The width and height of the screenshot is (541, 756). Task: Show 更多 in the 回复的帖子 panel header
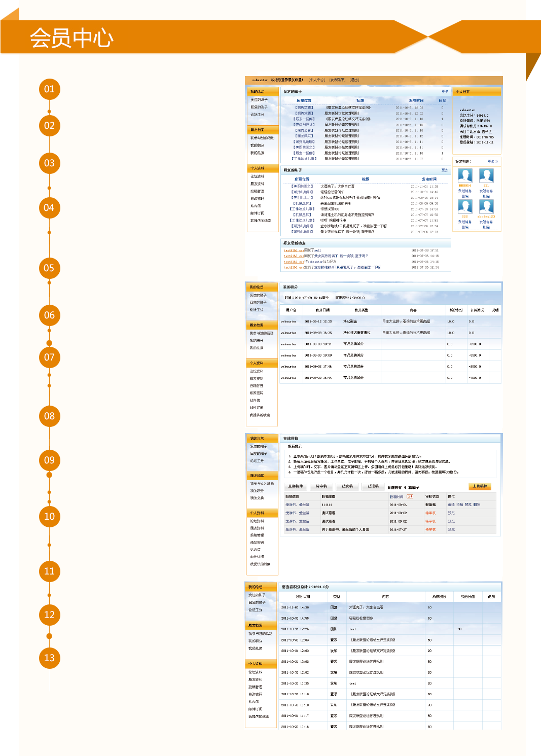point(445,170)
